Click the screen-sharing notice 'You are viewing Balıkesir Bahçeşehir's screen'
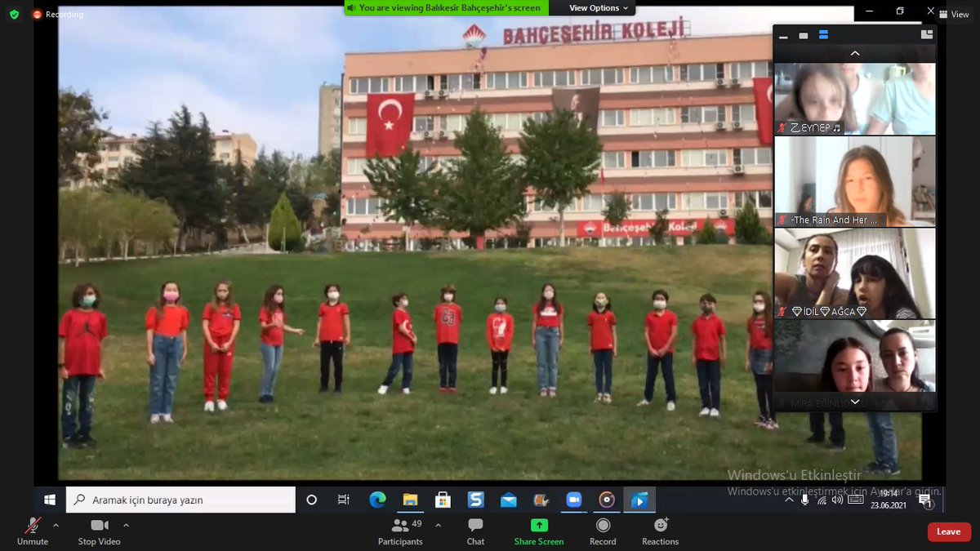This screenshot has height=551, width=980. [449, 7]
